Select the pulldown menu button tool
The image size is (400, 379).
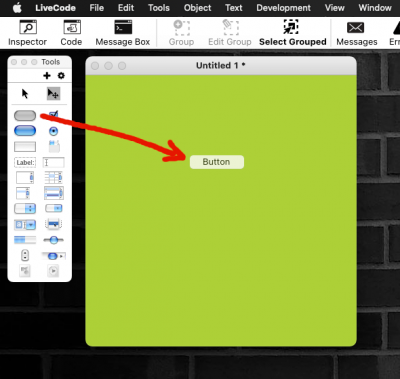54,209
